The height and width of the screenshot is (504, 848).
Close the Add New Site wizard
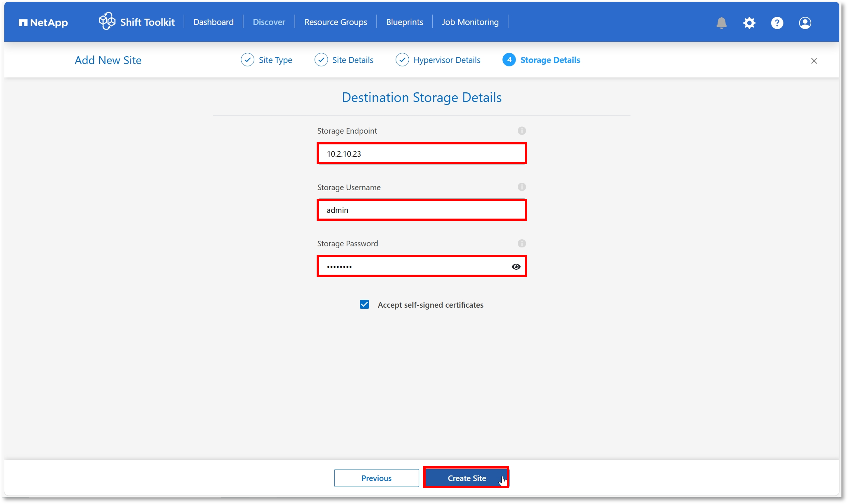click(x=814, y=61)
